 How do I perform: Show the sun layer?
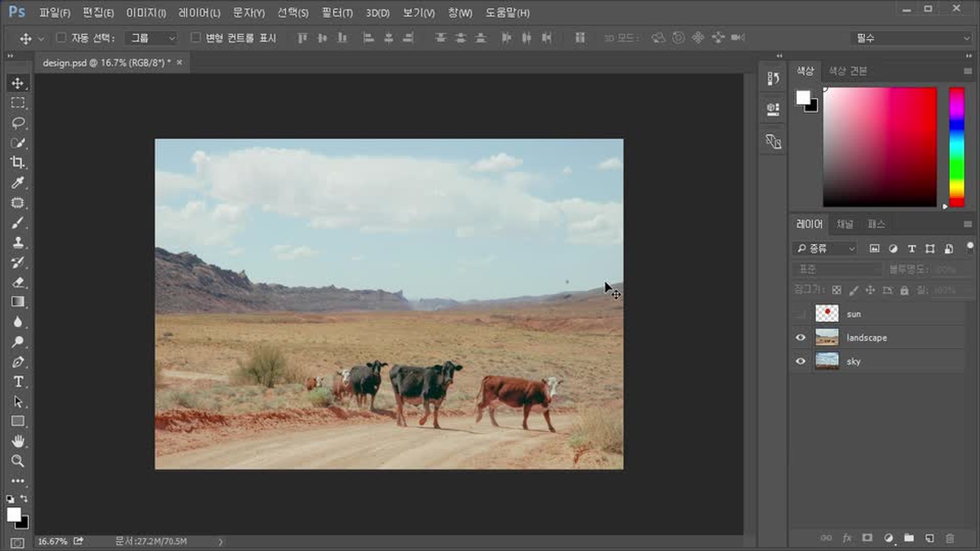800,314
